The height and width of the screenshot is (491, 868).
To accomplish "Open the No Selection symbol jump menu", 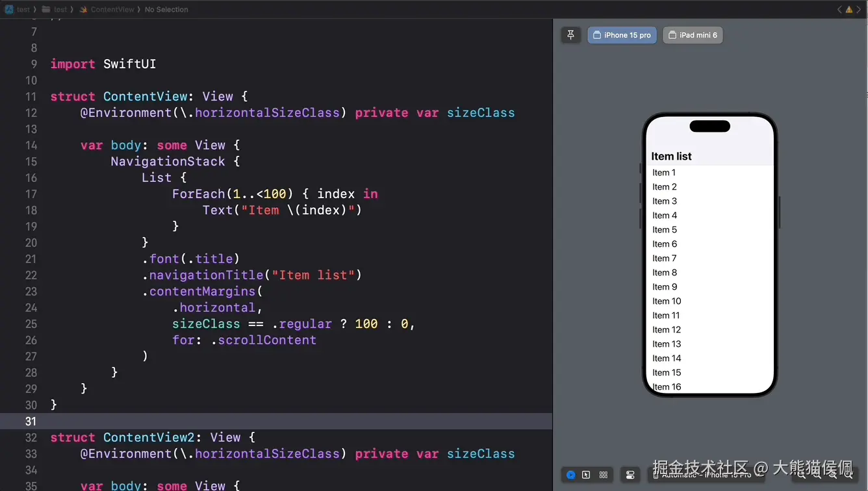I will (x=166, y=9).
